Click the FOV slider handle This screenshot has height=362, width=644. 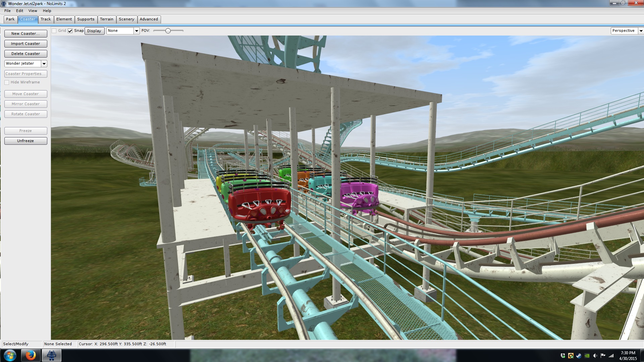(x=168, y=31)
